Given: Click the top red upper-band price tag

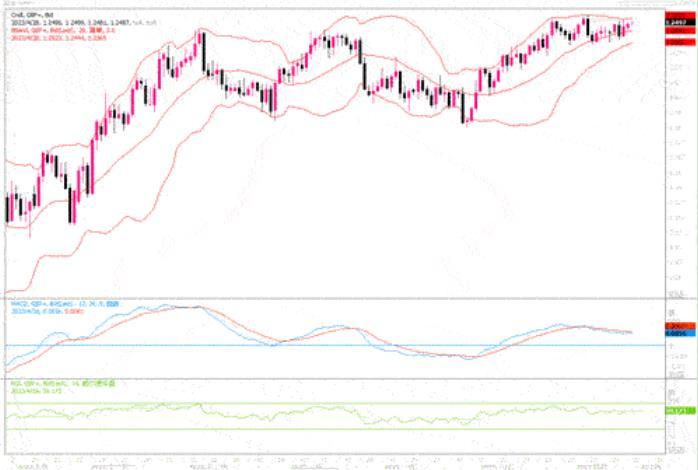Looking at the screenshot, I should point(680,15).
